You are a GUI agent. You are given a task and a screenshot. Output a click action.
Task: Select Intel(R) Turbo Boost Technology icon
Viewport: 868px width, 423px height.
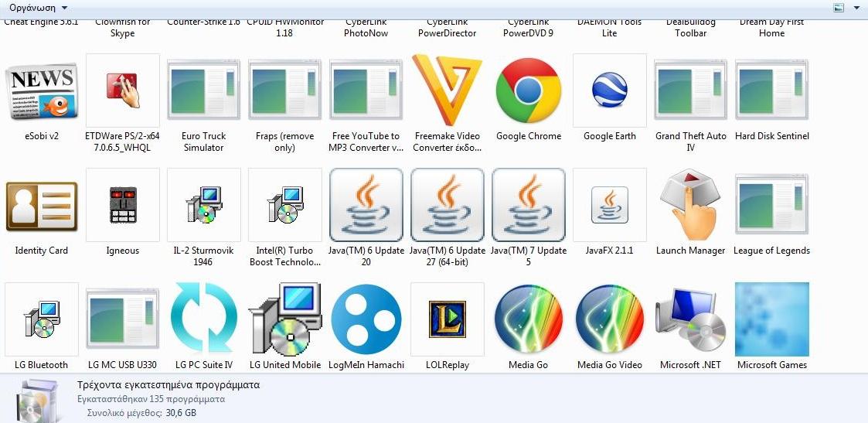[x=285, y=205]
